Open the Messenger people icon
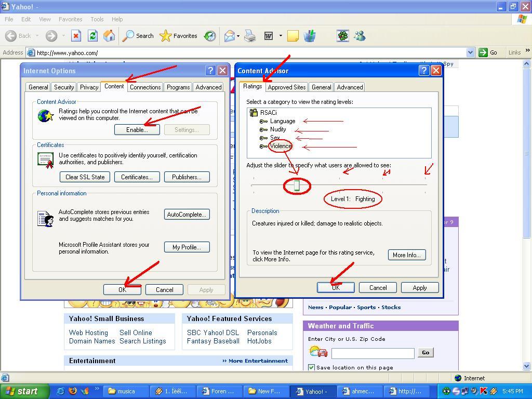 (x=360, y=36)
